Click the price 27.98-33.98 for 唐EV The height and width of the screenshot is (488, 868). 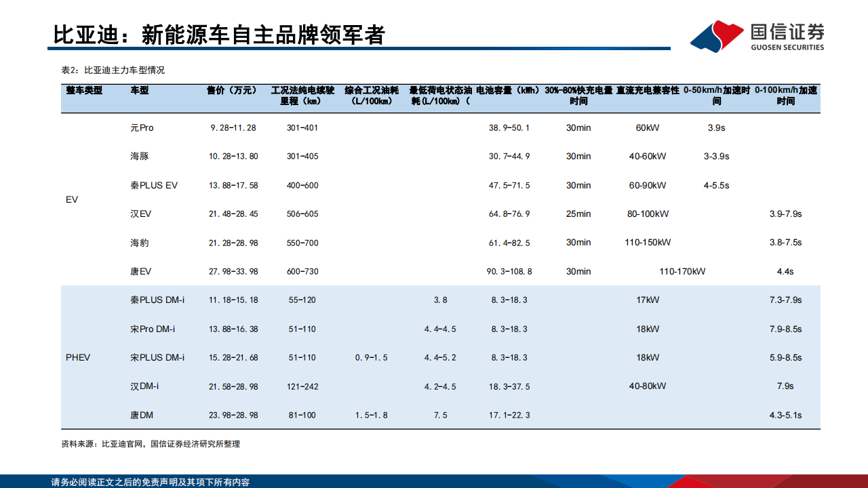pyautogui.click(x=233, y=272)
